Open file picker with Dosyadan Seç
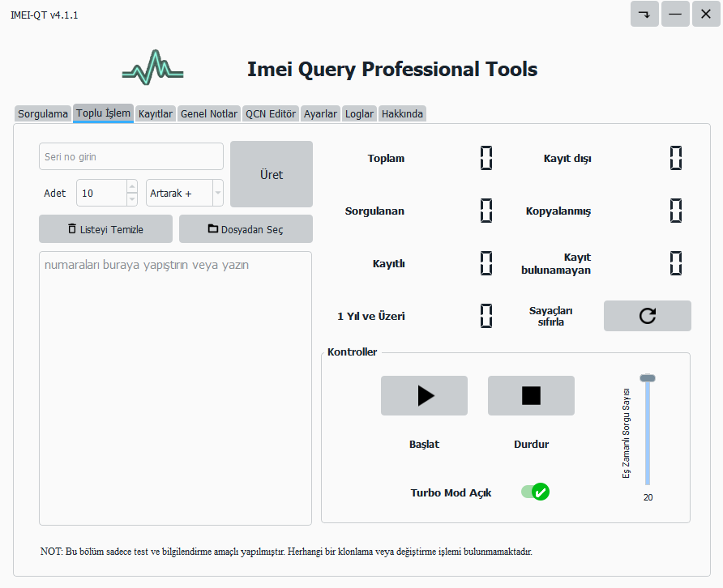This screenshot has width=723, height=588. [x=246, y=229]
